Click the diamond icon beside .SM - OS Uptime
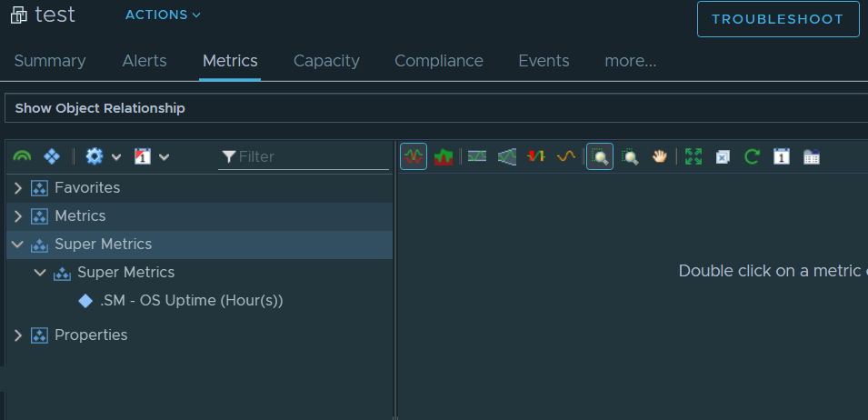This screenshot has width=868, height=420. pyautogui.click(x=85, y=301)
